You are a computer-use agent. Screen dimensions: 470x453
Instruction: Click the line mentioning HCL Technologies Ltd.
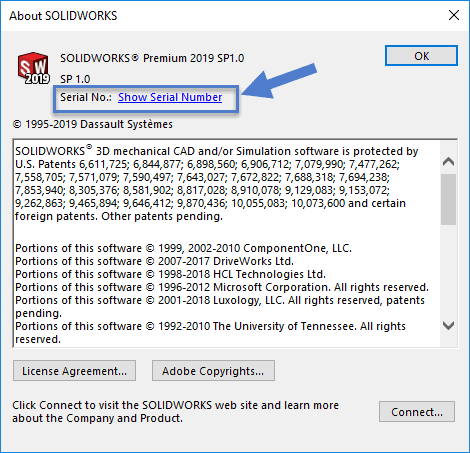click(170, 274)
